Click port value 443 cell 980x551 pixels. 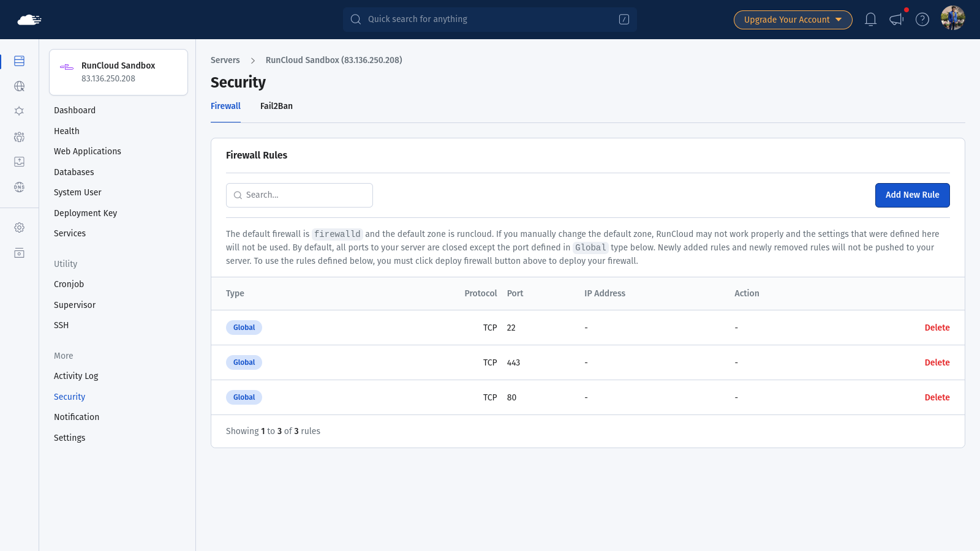coord(513,363)
